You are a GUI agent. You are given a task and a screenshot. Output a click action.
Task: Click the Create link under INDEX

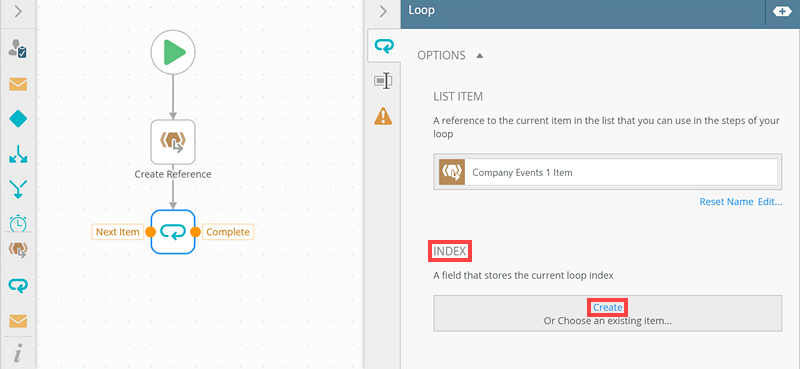(x=607, y=308)
